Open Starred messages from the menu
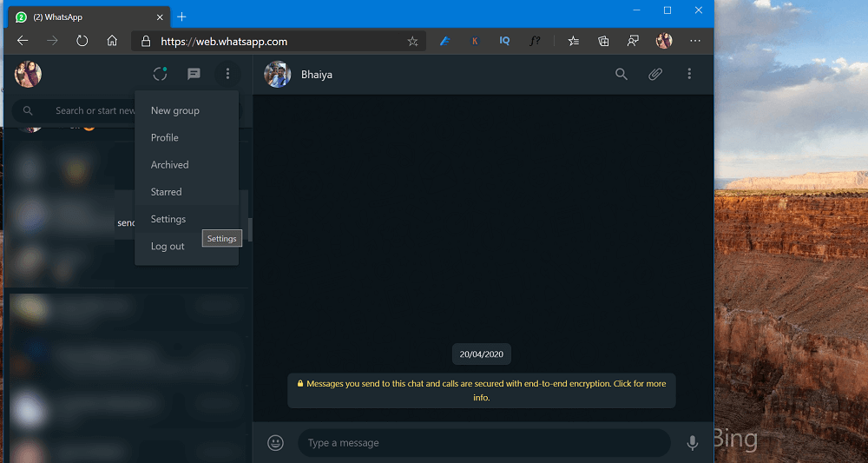 187,192
